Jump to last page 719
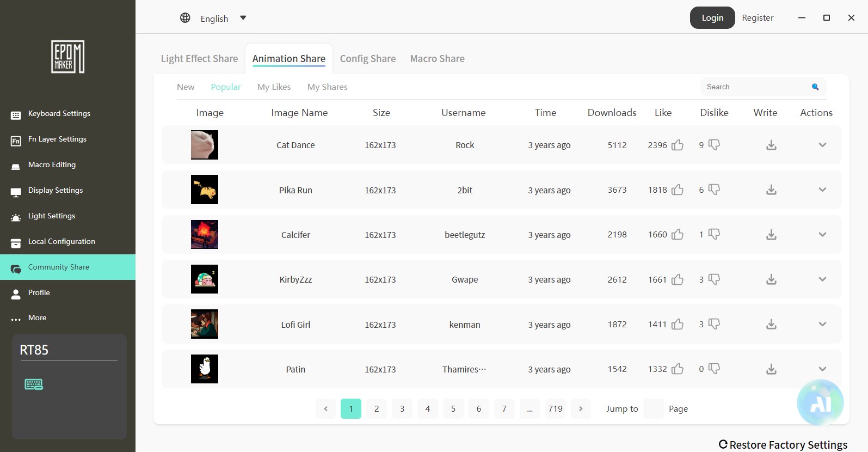Viewport: 868px width, 452px height. [x=555, y=408]
